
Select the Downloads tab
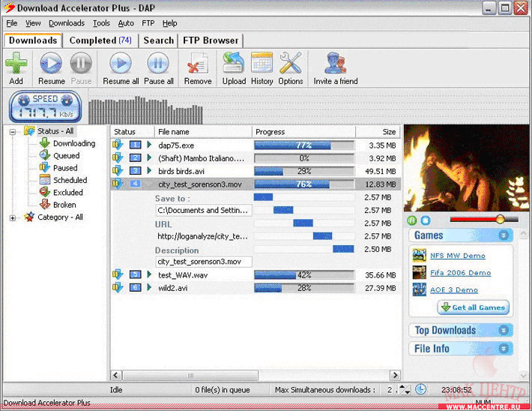33,40
